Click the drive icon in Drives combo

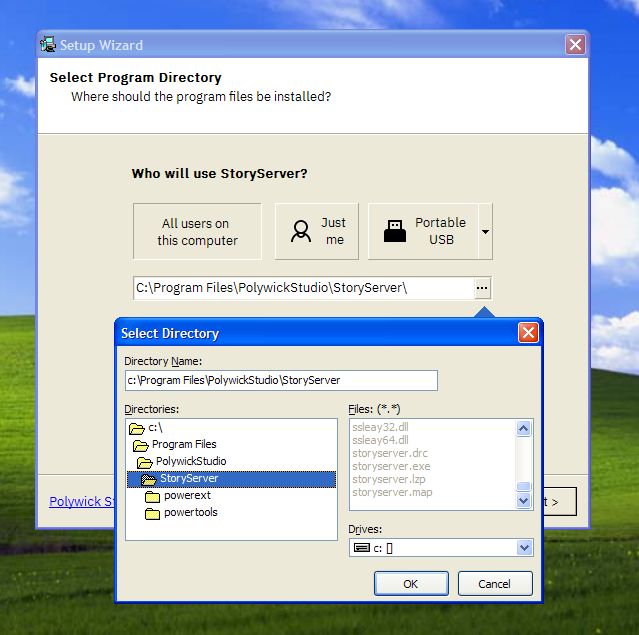361,547
